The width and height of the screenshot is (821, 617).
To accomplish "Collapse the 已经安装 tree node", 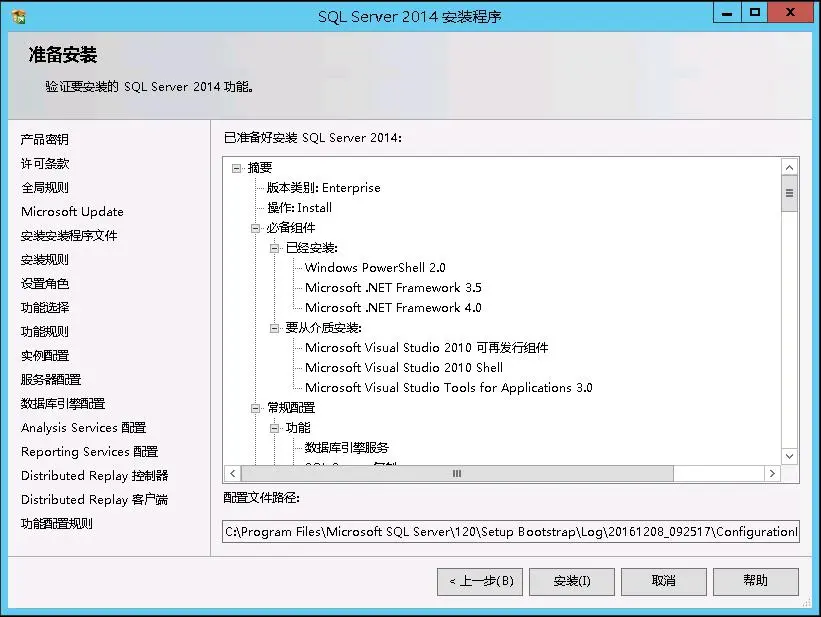I will pos(274,248).
